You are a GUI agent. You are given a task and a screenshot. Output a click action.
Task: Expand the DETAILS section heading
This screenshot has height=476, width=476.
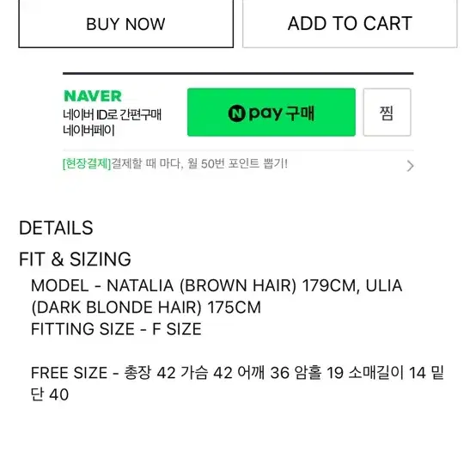pyautogui.click(x=56, y=228)
